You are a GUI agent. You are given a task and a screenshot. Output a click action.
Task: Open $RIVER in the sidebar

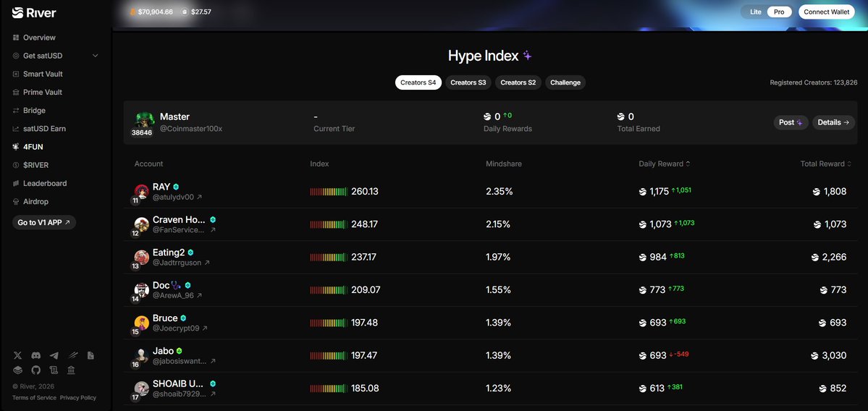pyautogui.click(x=30, y=165)
